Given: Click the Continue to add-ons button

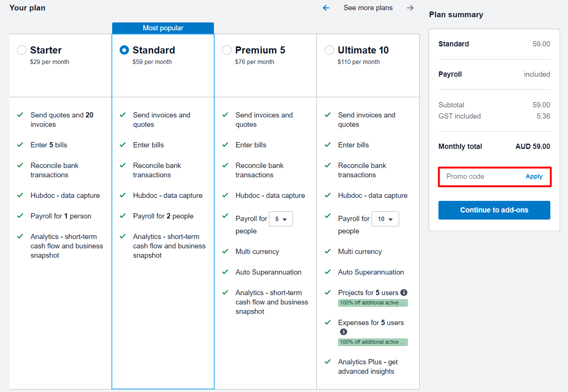Looking at the screenshot, I should click(494, 210).
